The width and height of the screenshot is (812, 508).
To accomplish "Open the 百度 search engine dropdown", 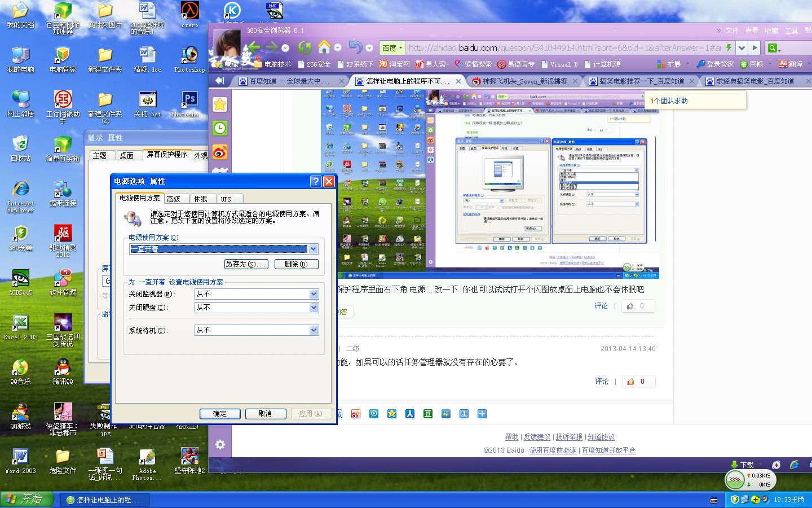I will point(393,48).
